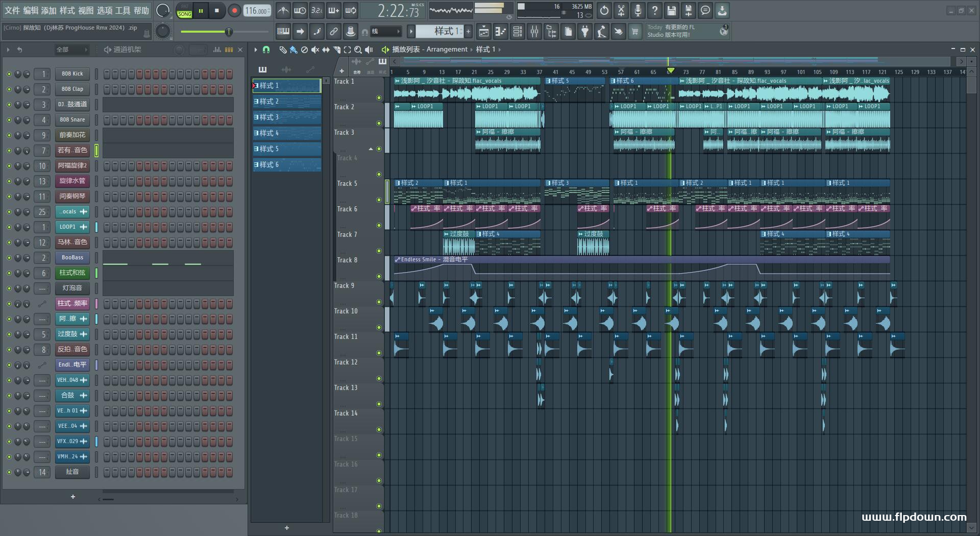Select the paint brush tool in playlist
The width and height of the screenshot is (980, 536).
pos(293,50)
